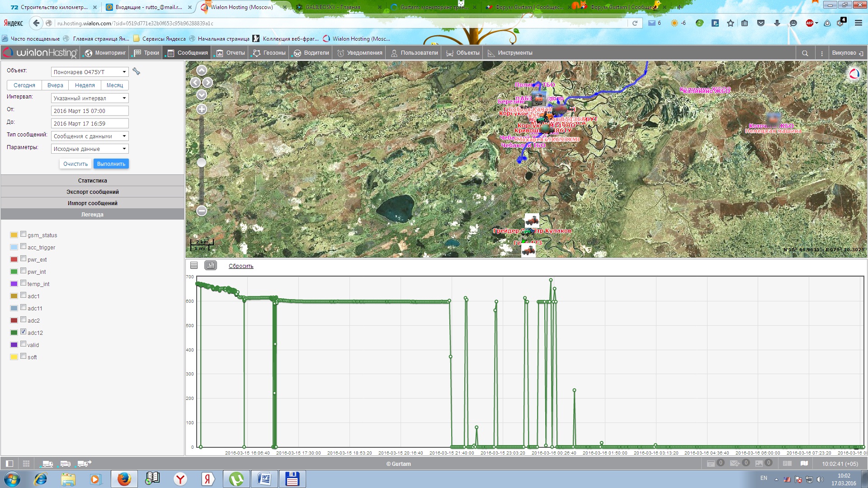Click the map zoom-out minus button
868x488 pixels.
click(x=202, y=211)
